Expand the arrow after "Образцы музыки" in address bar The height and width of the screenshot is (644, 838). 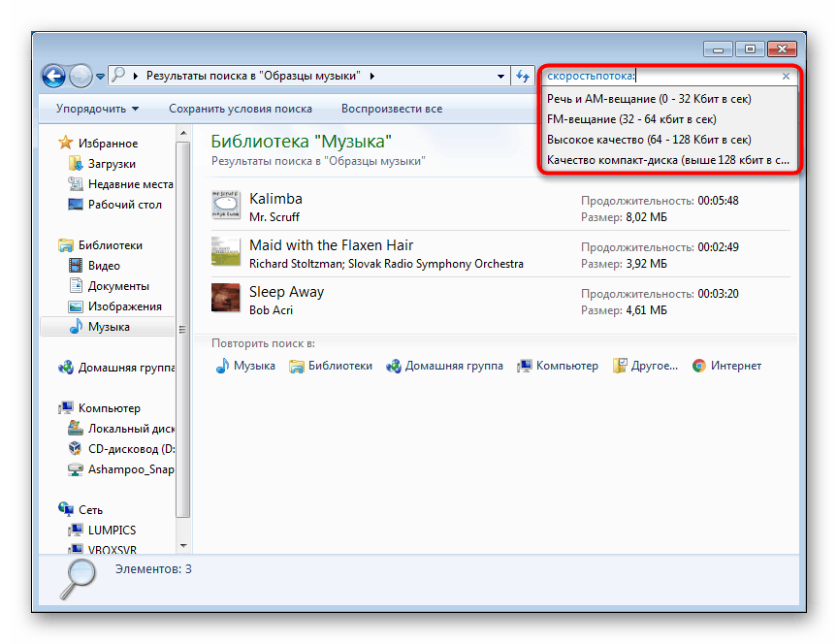point(372,76)
